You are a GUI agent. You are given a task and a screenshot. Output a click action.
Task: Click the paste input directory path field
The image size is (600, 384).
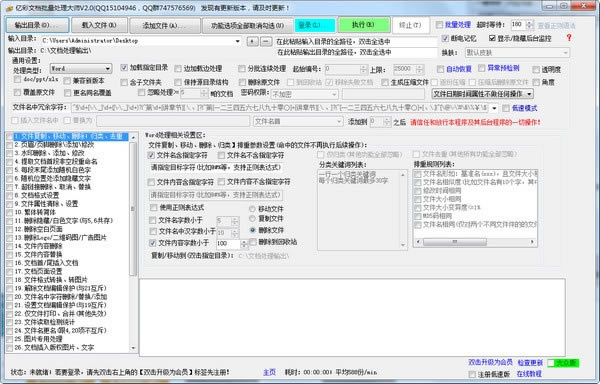(356, 42)
